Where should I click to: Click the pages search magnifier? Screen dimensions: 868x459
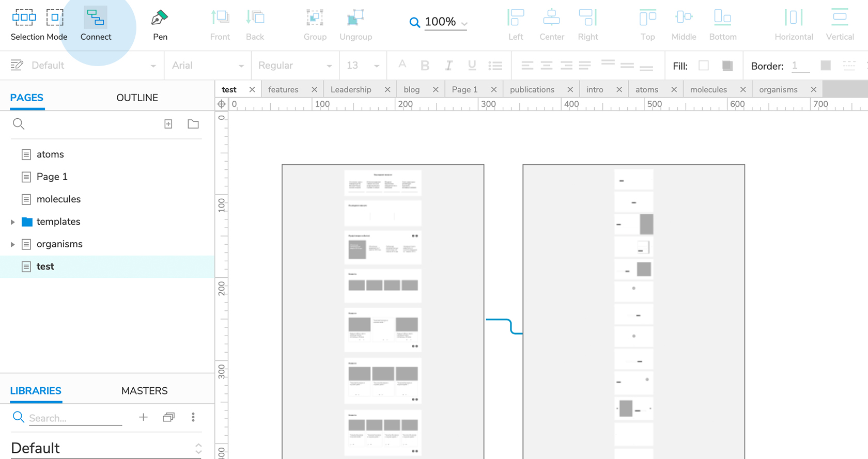click(x=19, y=124)
